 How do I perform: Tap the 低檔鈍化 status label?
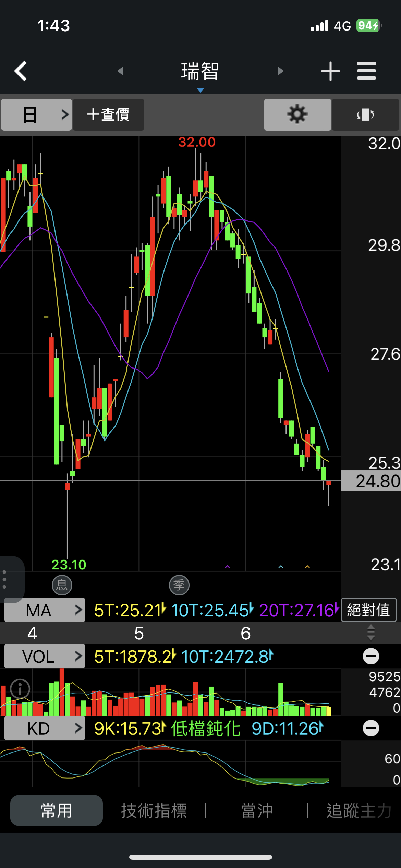point(206,728)
